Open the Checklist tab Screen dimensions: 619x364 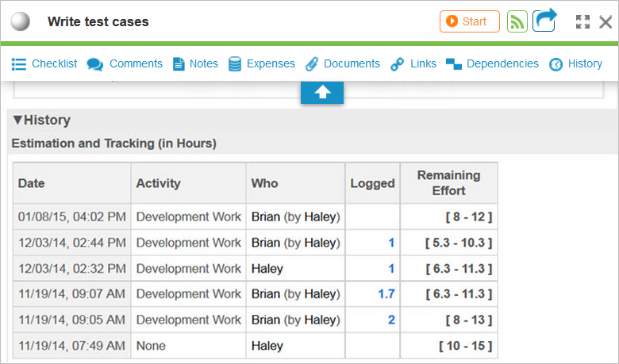click(x=44, y=63)
